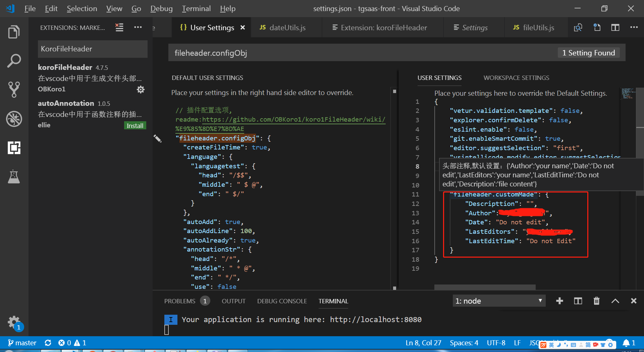Install the autoAnnotation extension
The width and height of the screenshot is (644, 352).
(135, 126)
